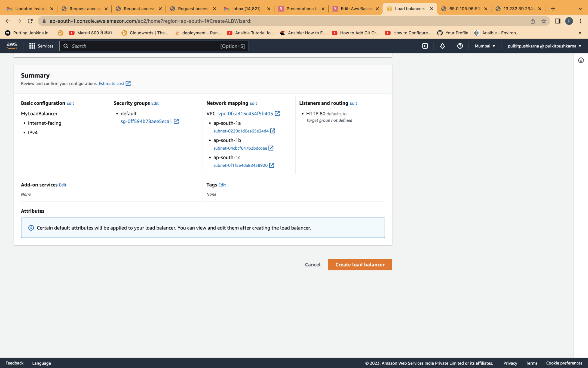Open subnet-04cbcf647b2bdcdee link
588x368 pixels.
(x=240, y=148)
